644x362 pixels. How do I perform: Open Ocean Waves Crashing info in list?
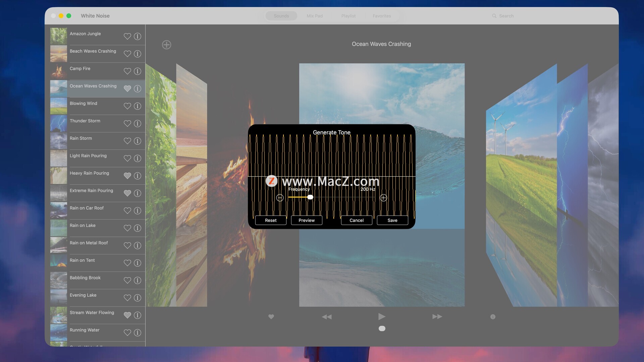pyautogui.click(x=138, y=88)
